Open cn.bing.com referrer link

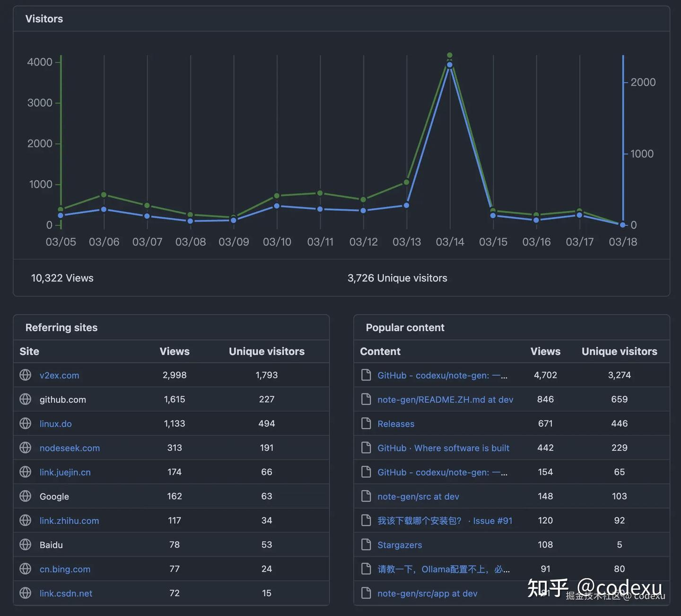tap(65, 569)
